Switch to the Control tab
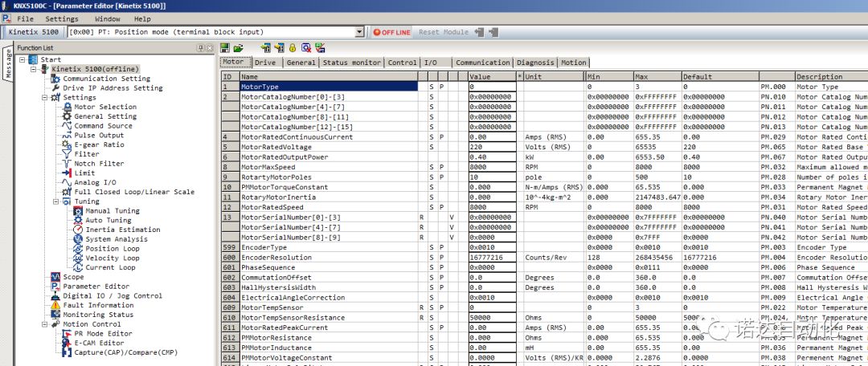Image resolution: width=868 pixels, height=366 pixels. (403, 63)
